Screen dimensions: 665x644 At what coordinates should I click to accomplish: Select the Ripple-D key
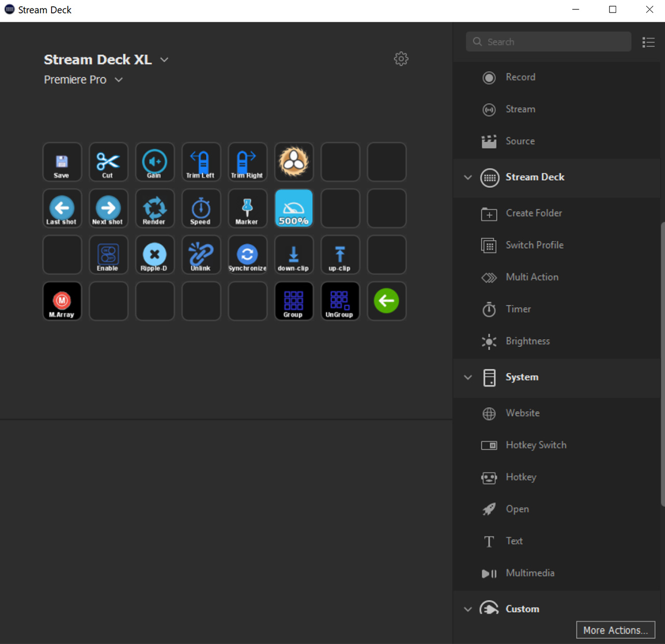[154, 254]
